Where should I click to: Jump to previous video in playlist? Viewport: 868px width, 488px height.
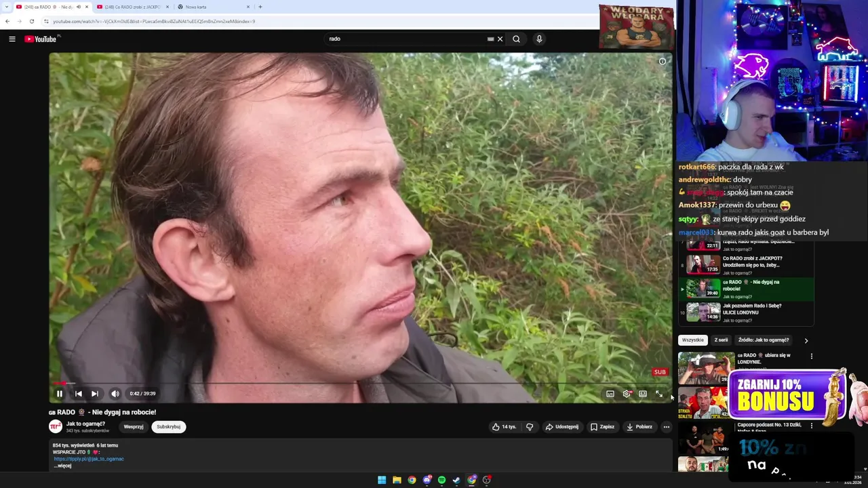(78, 394)
